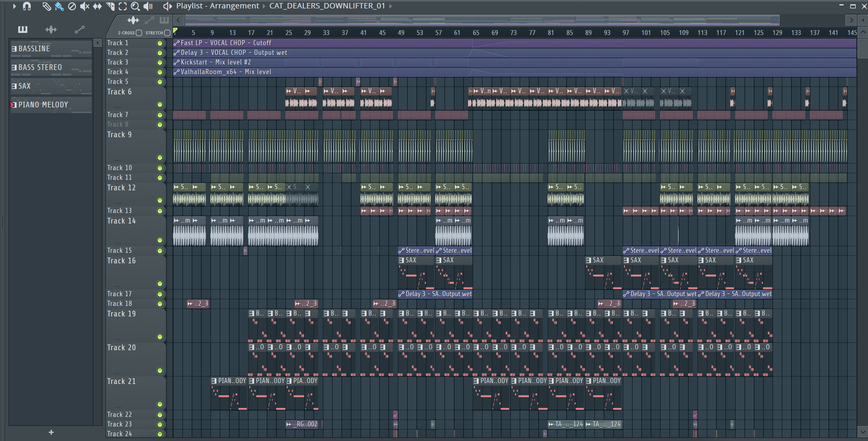Image resolution: width=868 pixels, height=441 pixels.
Task: Toggle the Track 12 mute LED
Action: [160, 200]
